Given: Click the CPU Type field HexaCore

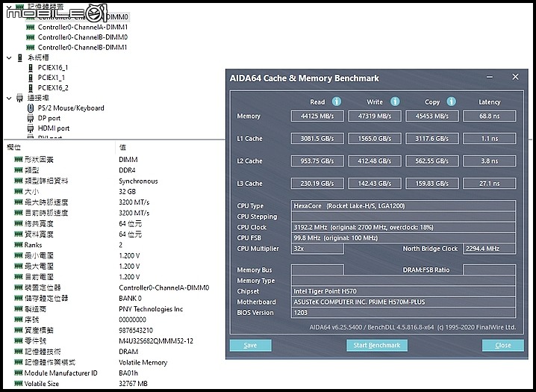Looking at the screenshot, I should tap(403, 206).
